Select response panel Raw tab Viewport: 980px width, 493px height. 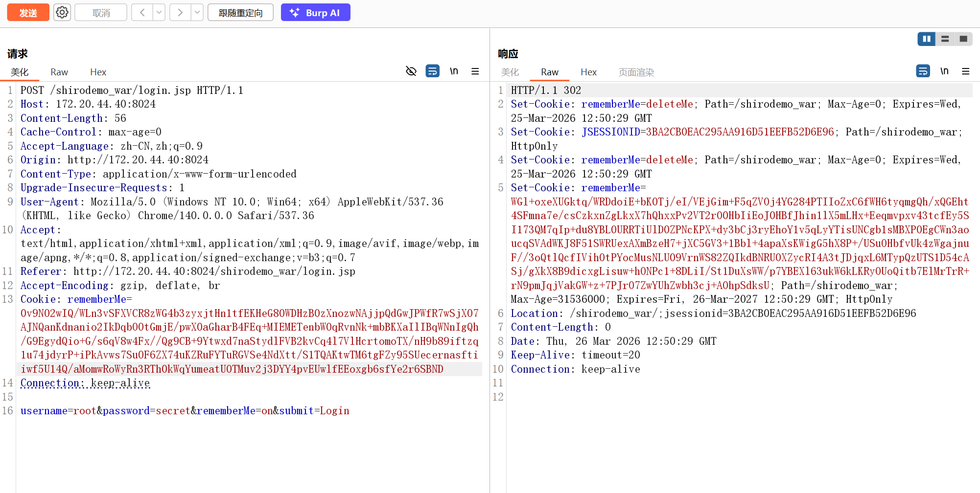(550, 72)
